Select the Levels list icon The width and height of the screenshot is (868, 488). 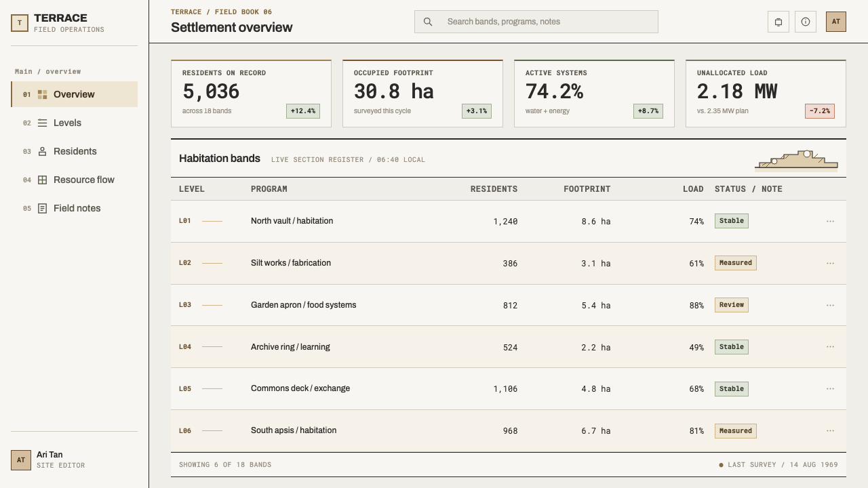pyautogui.click(x=42, y=123)
